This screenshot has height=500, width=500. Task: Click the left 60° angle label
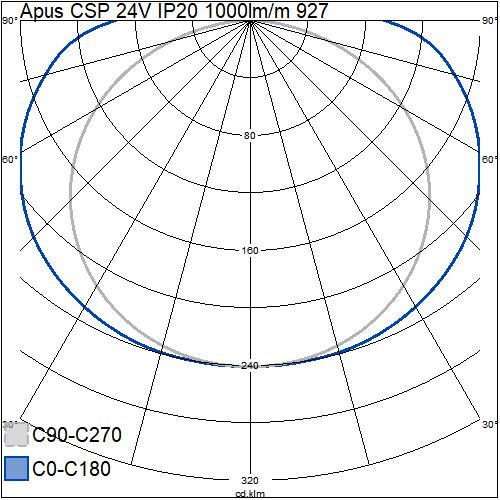click(10, 160)
